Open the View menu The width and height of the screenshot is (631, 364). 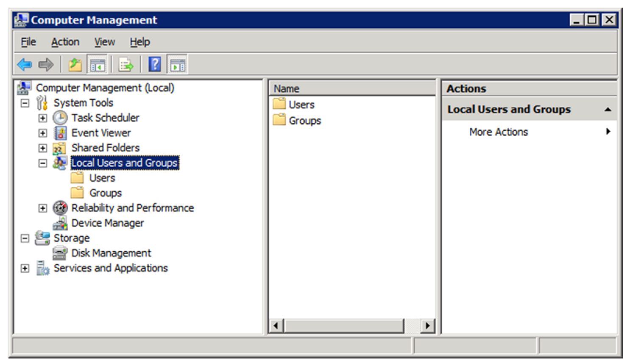pyautogui.click(x=104, y=42)
